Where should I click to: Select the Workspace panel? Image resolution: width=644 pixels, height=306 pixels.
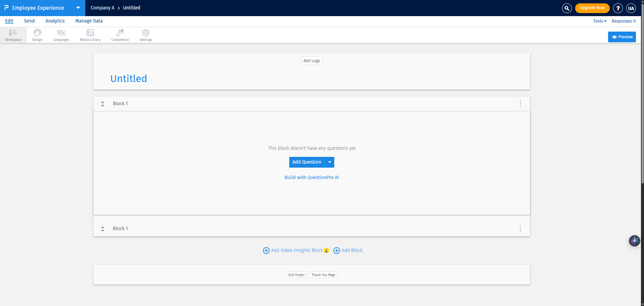point(13,35)
